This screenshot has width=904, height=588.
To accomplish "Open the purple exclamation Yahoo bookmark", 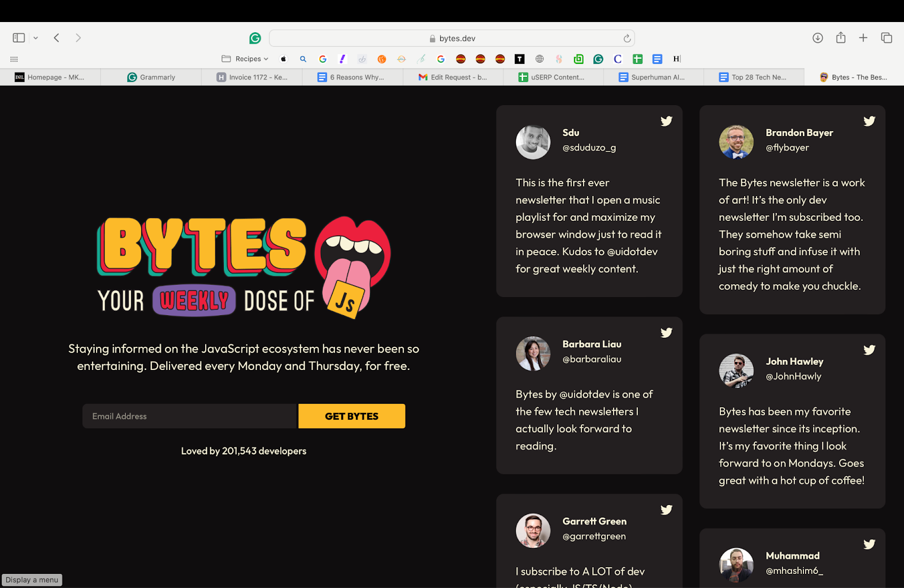I will click(x=342, y=59).
